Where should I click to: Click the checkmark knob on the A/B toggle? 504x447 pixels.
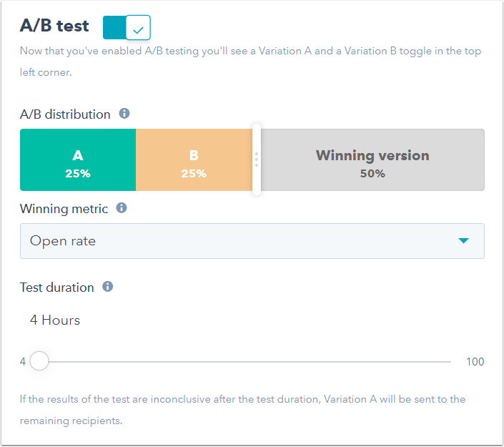pyautogui.click(x=138, y=29)
